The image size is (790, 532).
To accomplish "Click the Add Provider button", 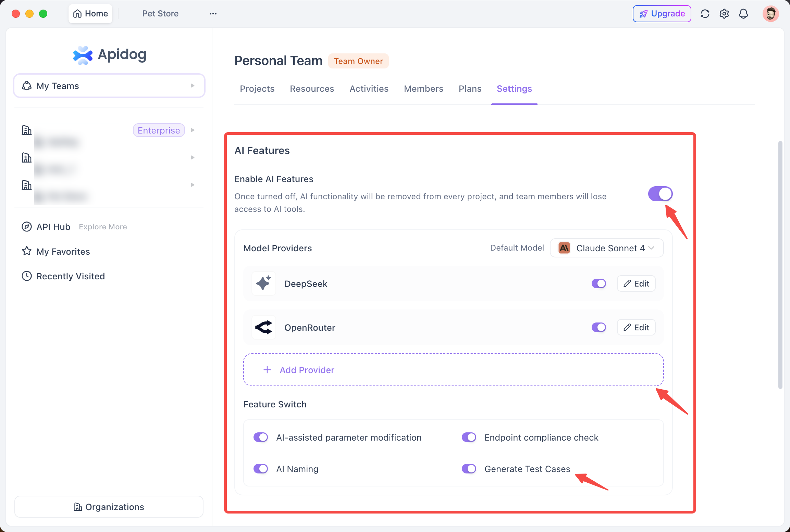I will tap(453, 370).
